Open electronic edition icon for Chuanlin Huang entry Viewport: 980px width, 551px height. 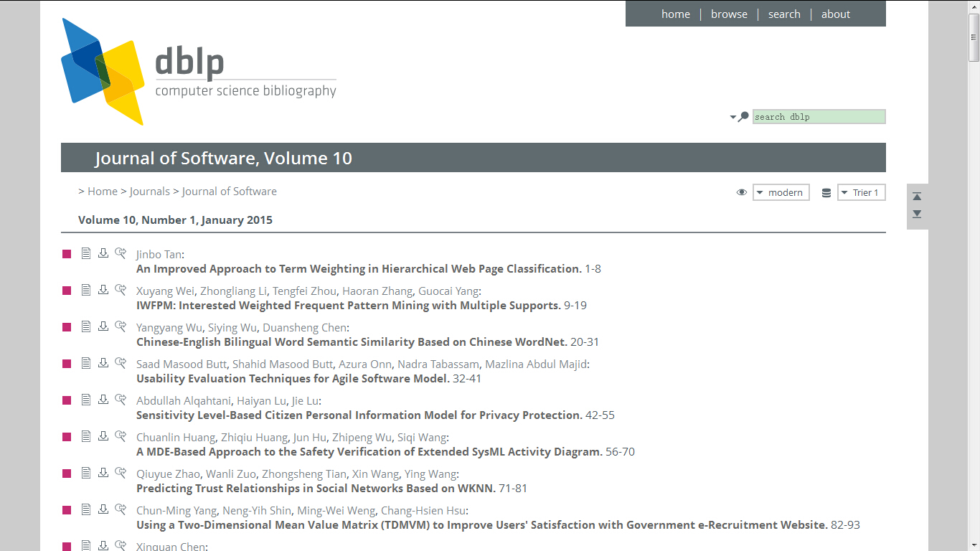(86, 435)
